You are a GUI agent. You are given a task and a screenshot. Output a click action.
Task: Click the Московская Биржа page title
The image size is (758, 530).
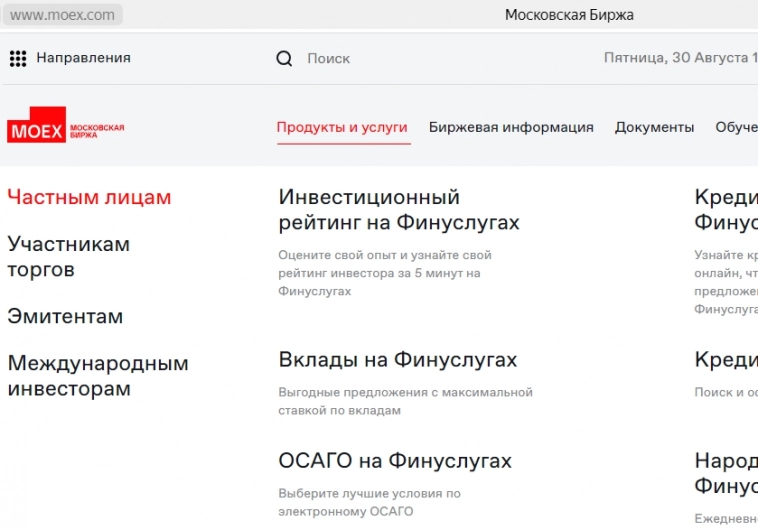pos(569,15)
